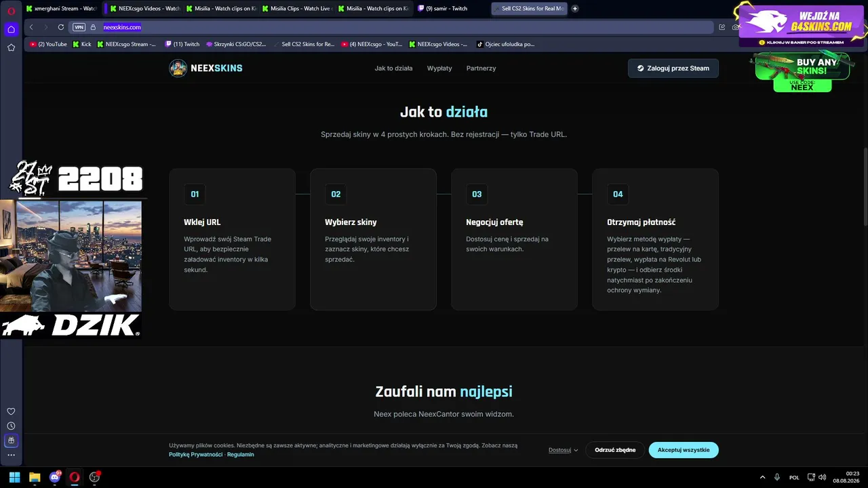Open the (4) NEEXcsgo - YouT... bookmark
Image resolution: width=868 pixels, height=488 pixels.
coord(372,44)
